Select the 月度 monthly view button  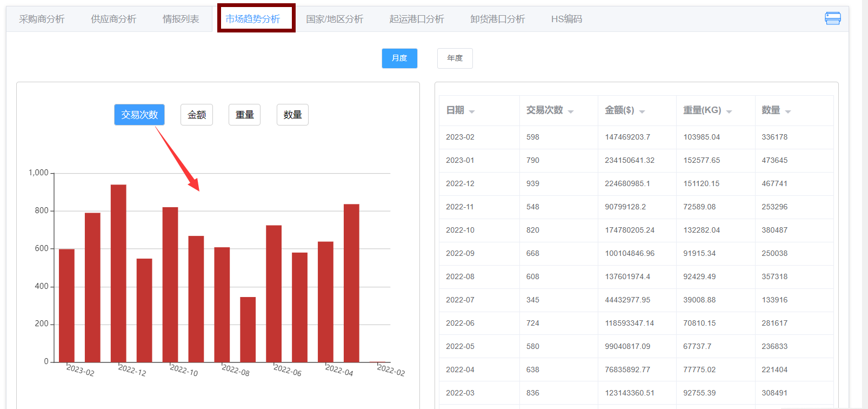tap(399, 58)
